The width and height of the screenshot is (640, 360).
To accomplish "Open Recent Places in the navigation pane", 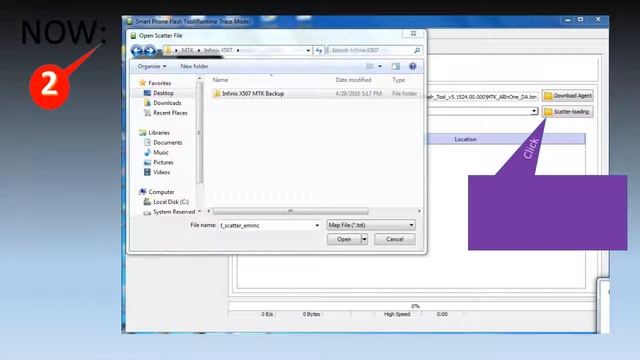I will (x=170, y=113).
